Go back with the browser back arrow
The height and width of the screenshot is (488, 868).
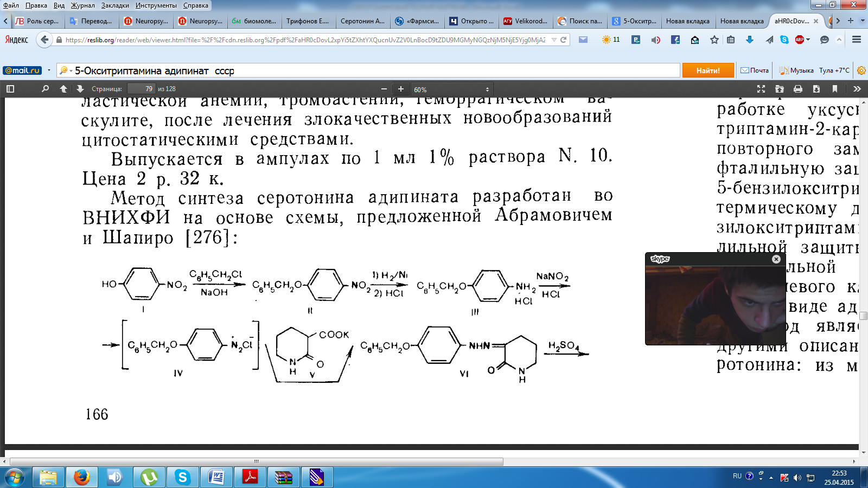coord(44,40)
